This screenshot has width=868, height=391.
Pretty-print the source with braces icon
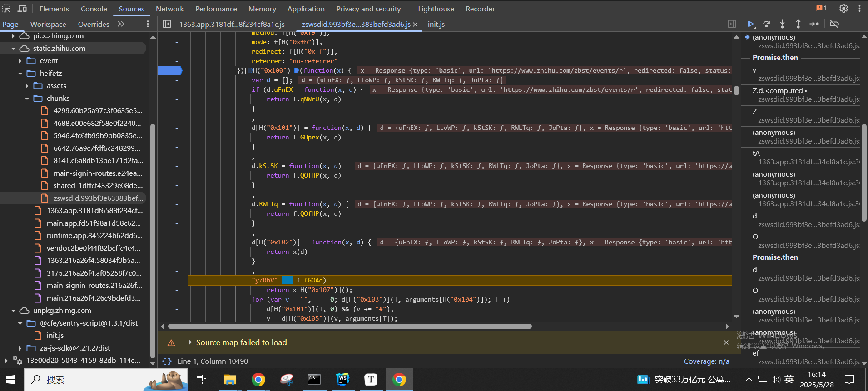(167, 361)
